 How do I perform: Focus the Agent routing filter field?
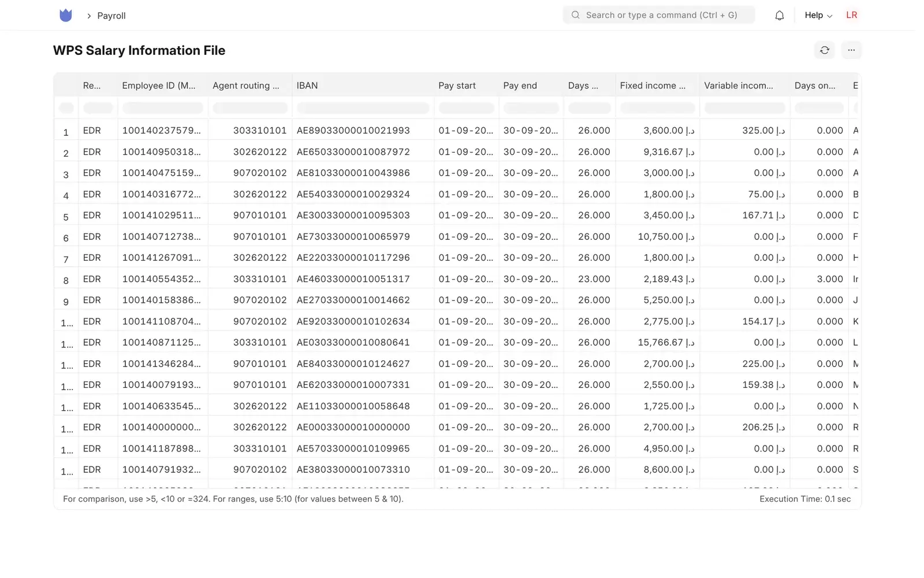(250, 108)
